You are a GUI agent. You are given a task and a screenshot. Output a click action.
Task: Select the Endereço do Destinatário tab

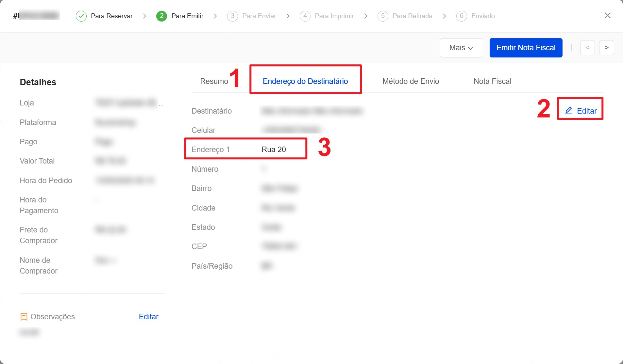coord(305,81)
